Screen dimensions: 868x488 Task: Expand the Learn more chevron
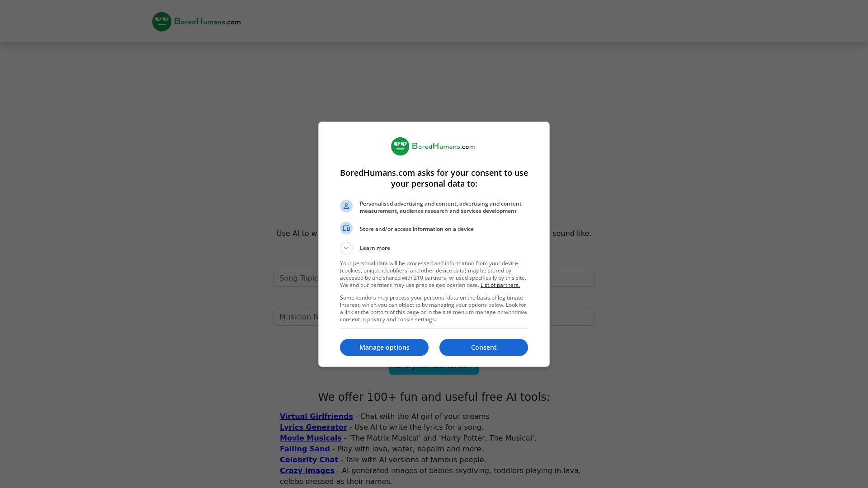pos(346,248)
